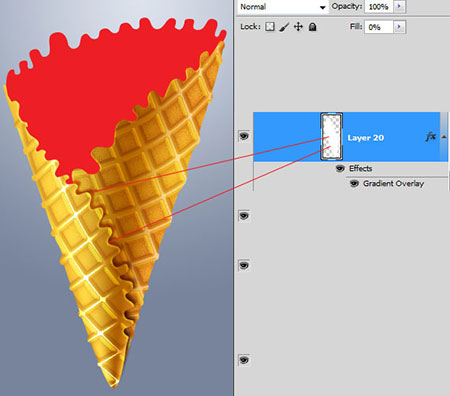Click the lock all padlock icon
Viewport: 450px width, 396px height.
pos(312,27)
